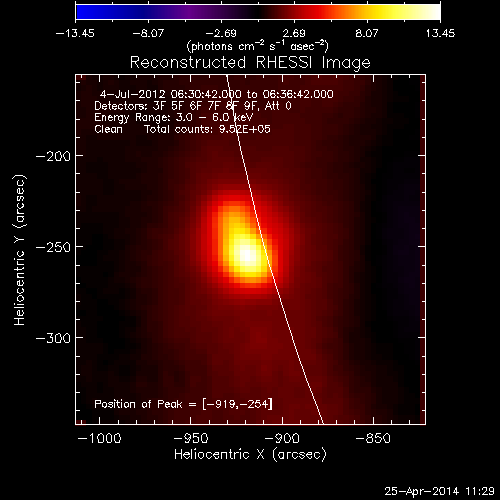
Task: Select the Reconstructed RHESSI Image title
Action: tap(250, 63)
